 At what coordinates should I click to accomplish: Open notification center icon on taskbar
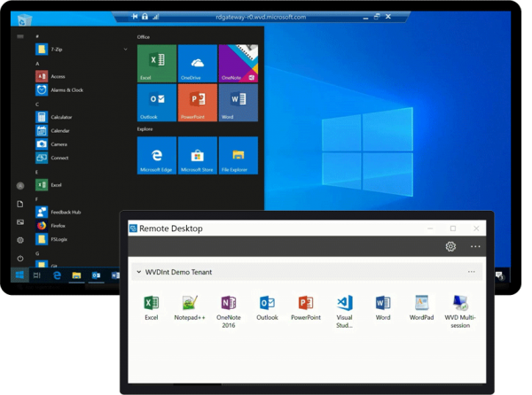pyautogui.click(x=500, y=275)
